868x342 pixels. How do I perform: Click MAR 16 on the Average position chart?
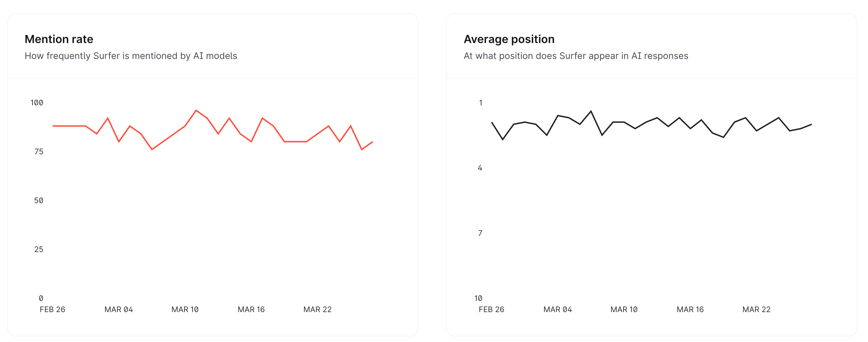(690, 309)
